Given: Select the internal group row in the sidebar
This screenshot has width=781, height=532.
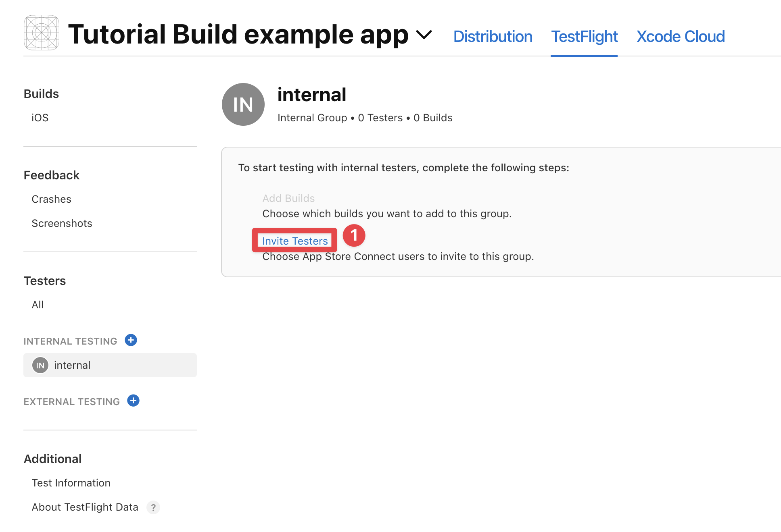Looking at the screenshot, I should click(x=73, y=365).
